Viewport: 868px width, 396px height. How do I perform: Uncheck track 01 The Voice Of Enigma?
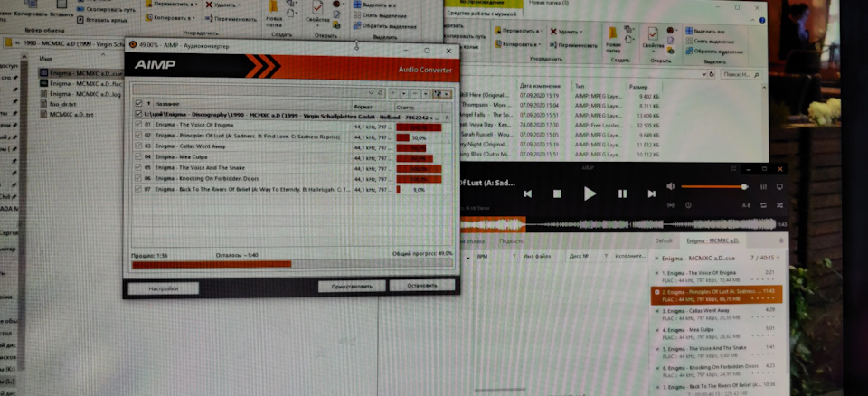tap(138, 125)
